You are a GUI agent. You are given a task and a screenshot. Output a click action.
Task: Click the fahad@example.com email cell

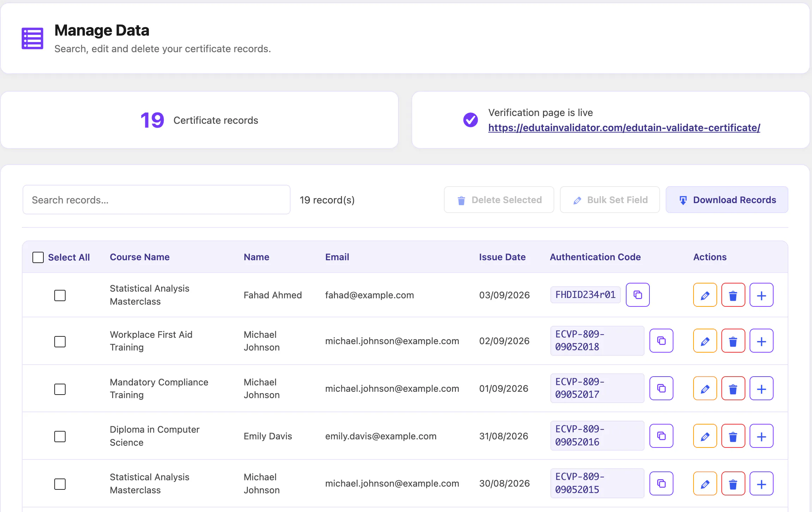point(370,295)
